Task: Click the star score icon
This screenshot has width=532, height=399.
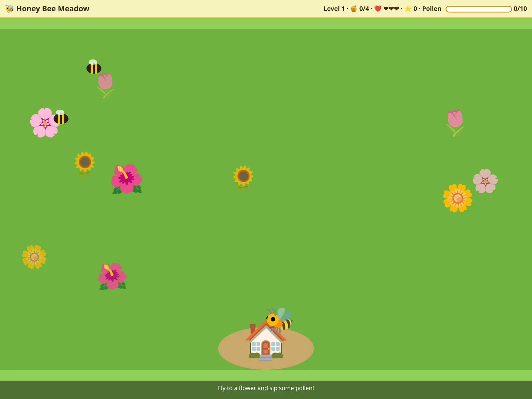Action: click(x=408, y=9)
